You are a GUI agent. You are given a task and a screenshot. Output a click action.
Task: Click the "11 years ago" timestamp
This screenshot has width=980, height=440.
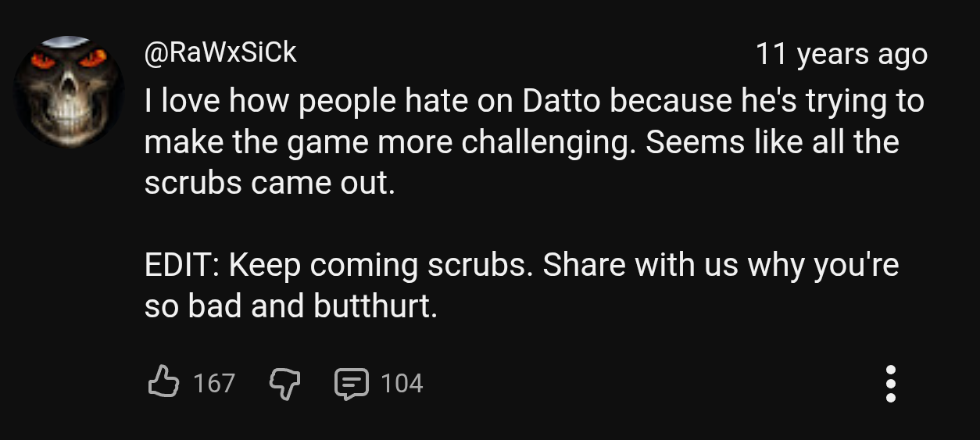841,54
